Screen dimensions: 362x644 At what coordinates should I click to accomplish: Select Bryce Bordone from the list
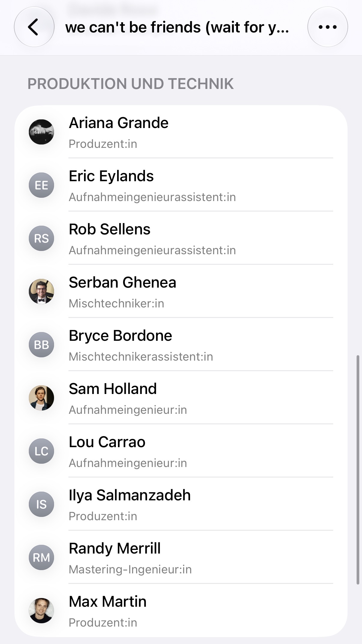click(181, 345)
